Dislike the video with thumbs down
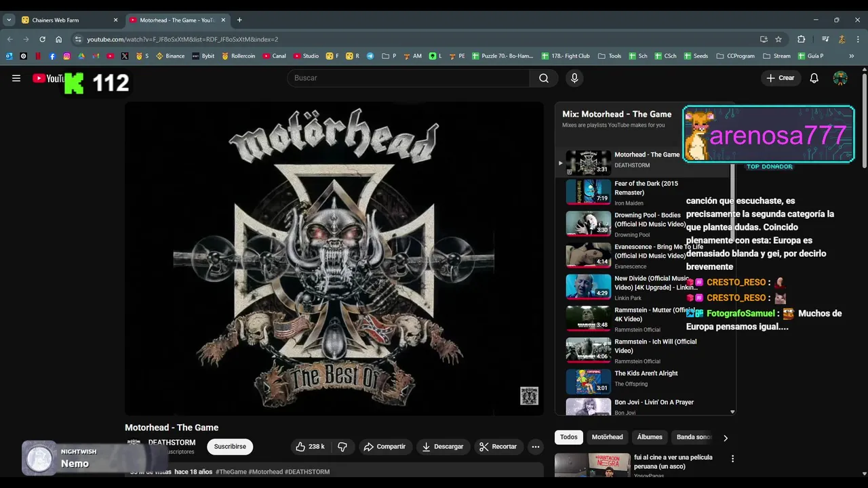 tap(342, 447)
